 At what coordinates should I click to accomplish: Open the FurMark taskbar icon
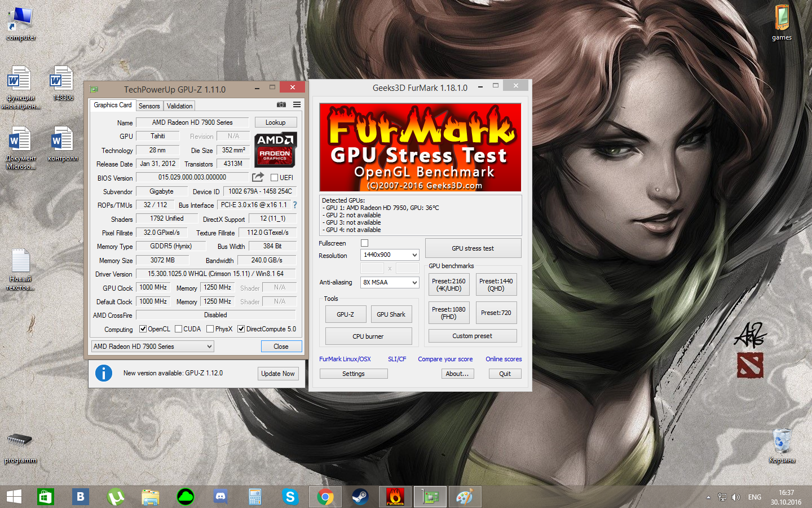[395, 497]
